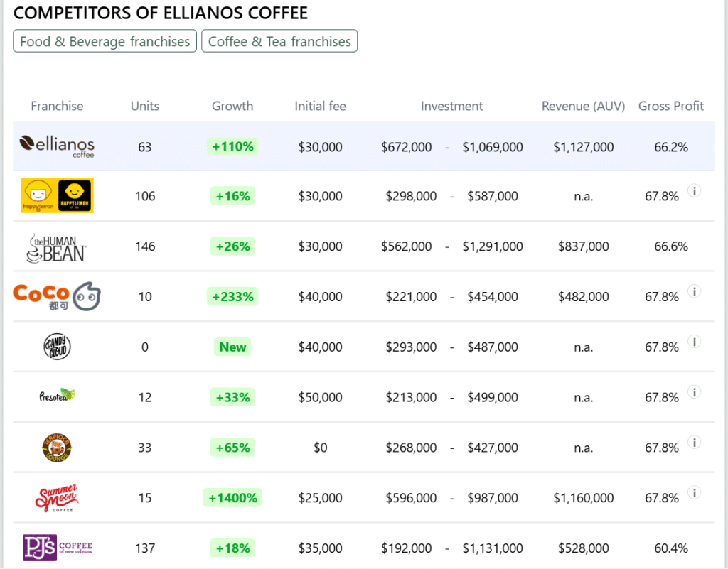Click the +233% growth badge
Image resolution: width=728 pixels, height=569 pixels.
coord(232,296)
